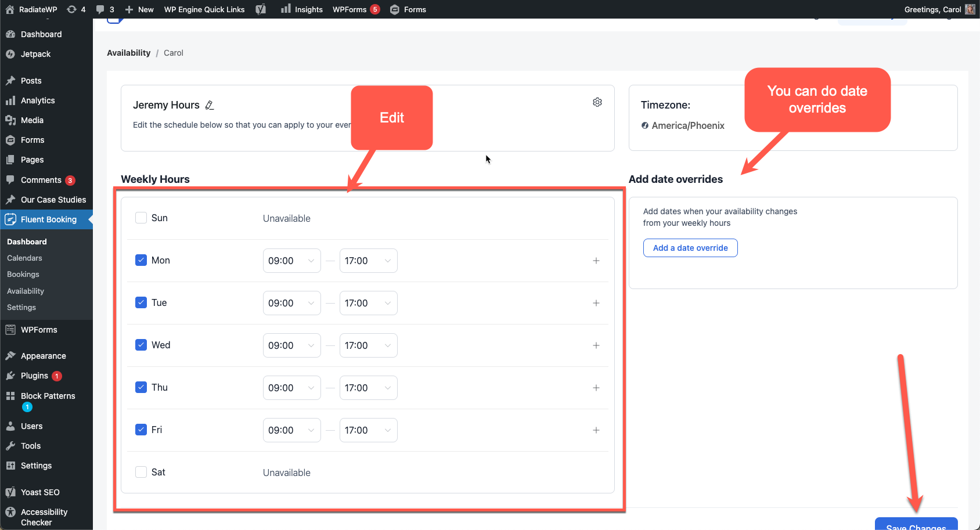The width and height of the screenshot is (980, 530).
Task: Open Insights chart icon in admin bar
Action: coord(286,9)
